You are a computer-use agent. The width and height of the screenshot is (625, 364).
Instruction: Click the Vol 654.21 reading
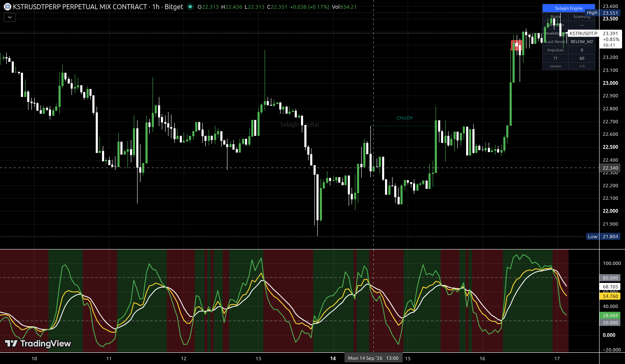344,7
